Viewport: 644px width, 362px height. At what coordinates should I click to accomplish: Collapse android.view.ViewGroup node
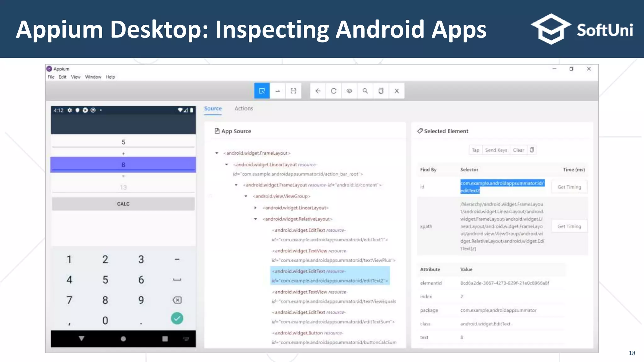click(246, 196)
